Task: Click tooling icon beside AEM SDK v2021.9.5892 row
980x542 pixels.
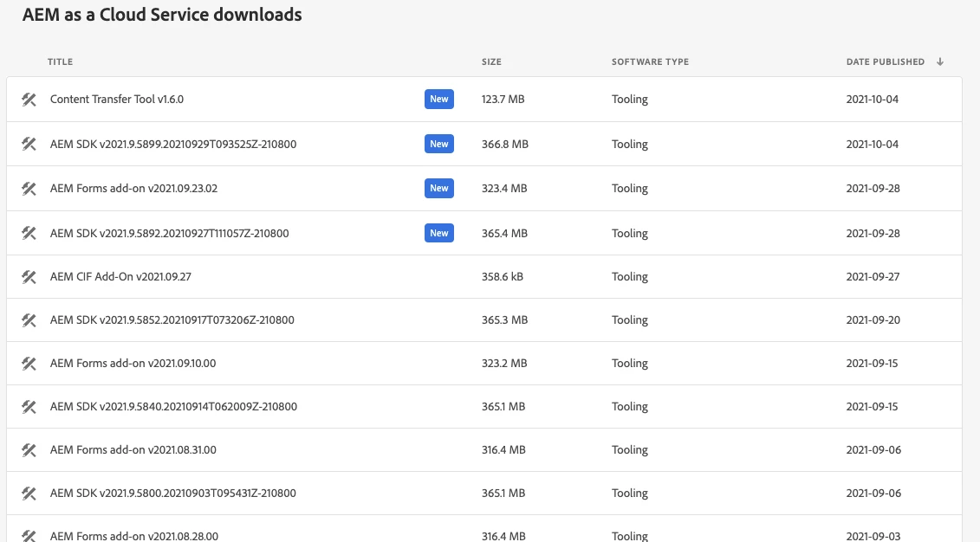Action: click(x=29, y=234)
